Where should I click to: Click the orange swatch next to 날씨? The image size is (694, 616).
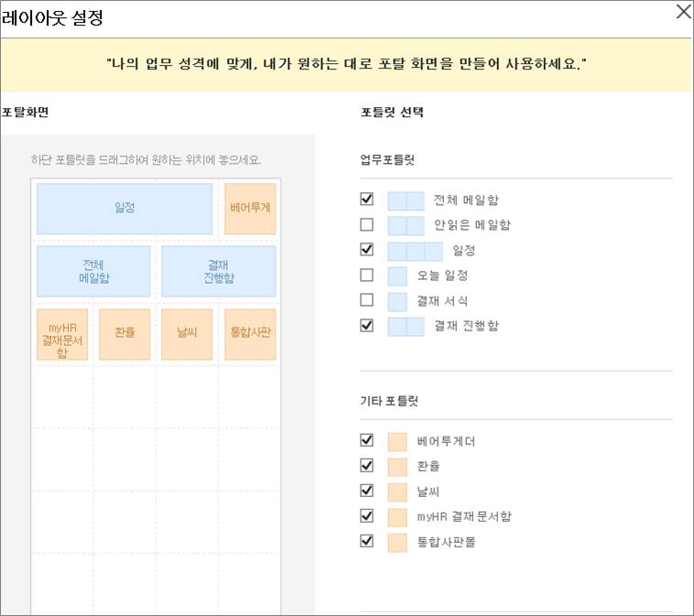coord(397,492)
